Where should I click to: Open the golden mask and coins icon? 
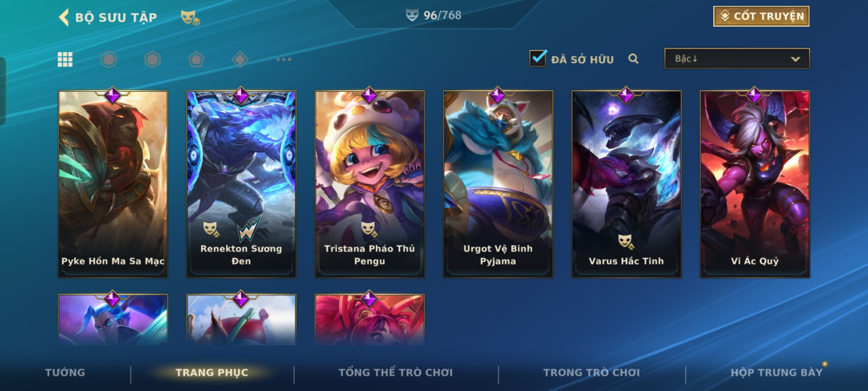click(x=190, y=17)
